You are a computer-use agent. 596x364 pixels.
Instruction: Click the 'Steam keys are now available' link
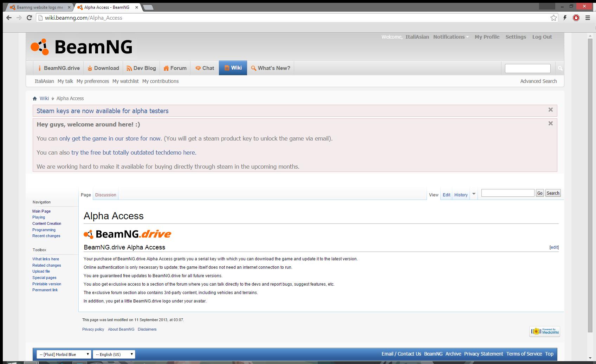coord(103,111)
